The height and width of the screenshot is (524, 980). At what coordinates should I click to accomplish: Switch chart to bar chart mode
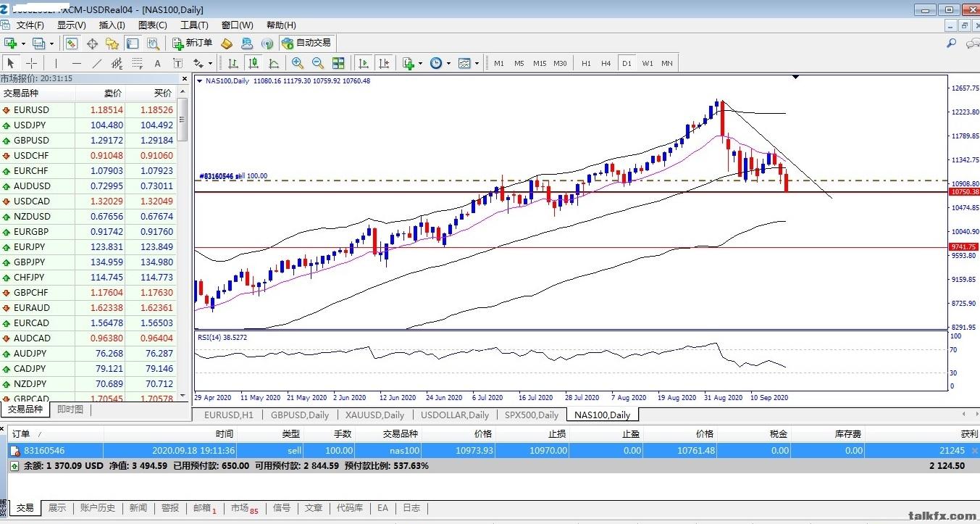point(233,63)
